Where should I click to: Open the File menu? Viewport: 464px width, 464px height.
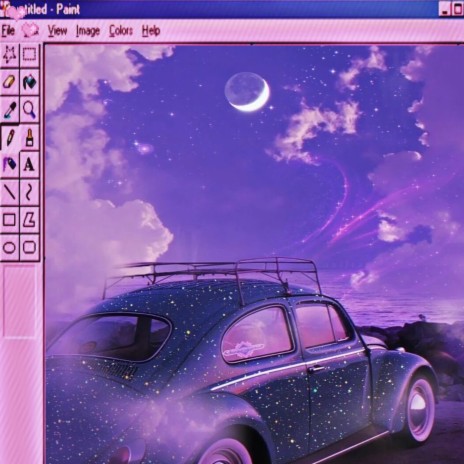[x=8, y=31]
